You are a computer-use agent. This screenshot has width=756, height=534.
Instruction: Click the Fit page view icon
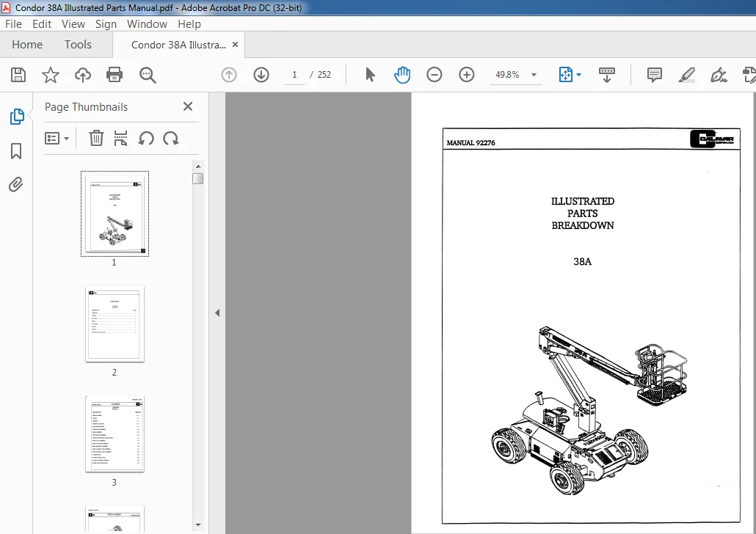[x=566, y=75]
